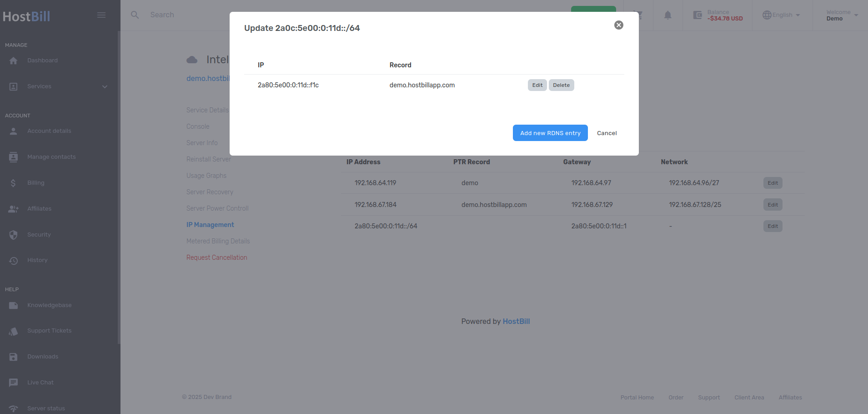Click the Downloads save icon
This screenshot has height=414, width=868.
pyautogui.click(x=13, y=357)
